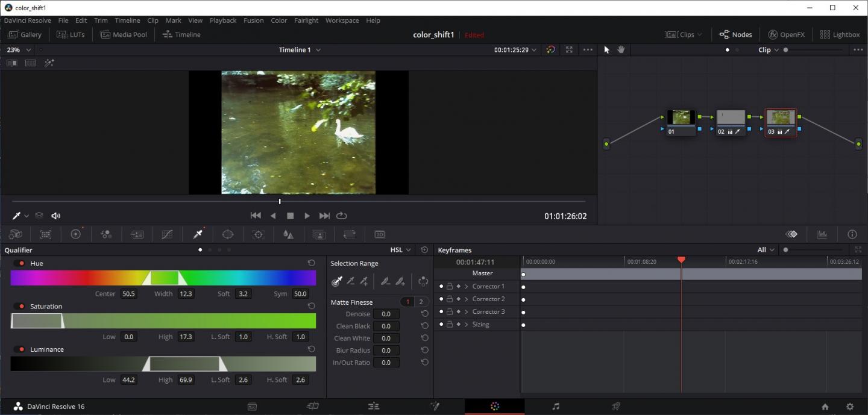868x415 pixels.
Task: Select the qualifier picker eyedropper
Action: click(x=337, y=281)
